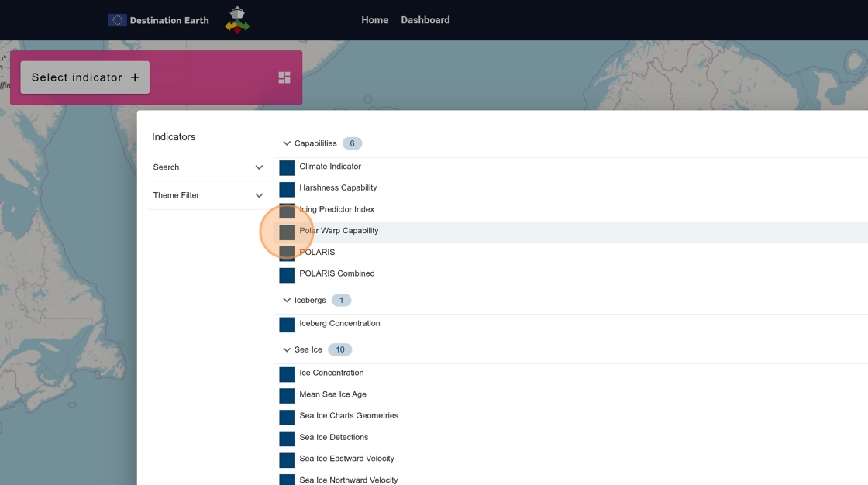
Task: Select the Polar Warp Capability entry
Action: point(339,231)
